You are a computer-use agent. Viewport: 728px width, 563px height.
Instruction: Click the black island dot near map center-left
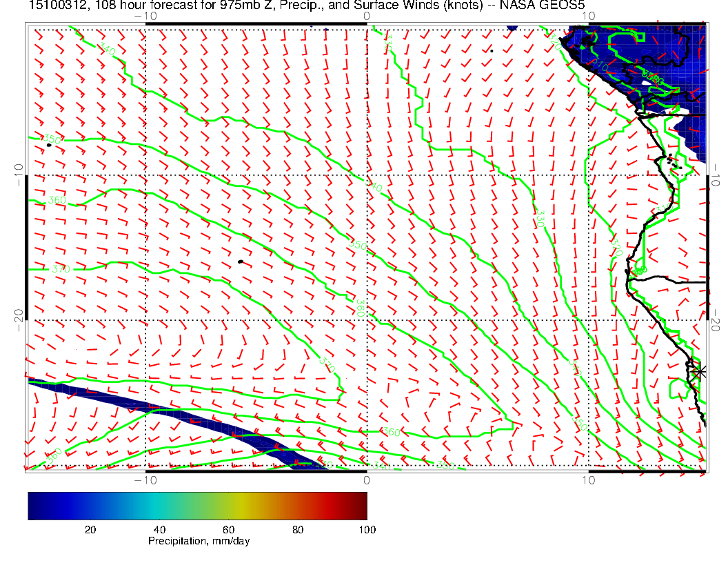(240, 261)
